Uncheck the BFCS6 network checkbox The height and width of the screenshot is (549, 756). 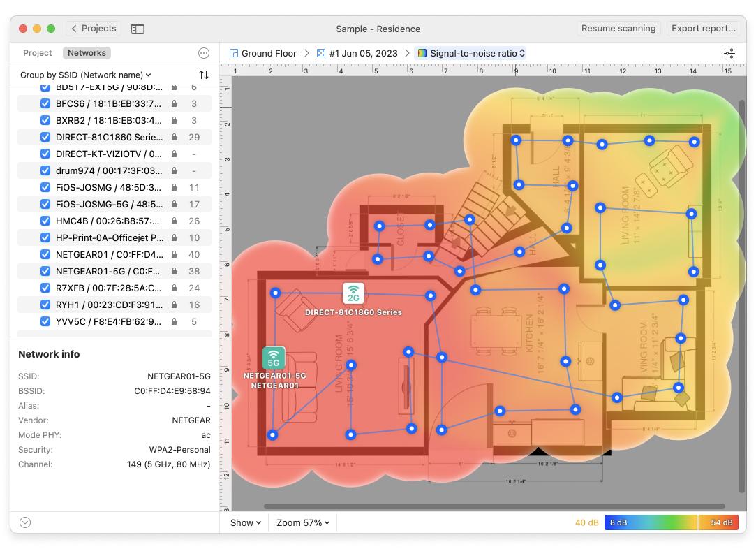(45, 103)
